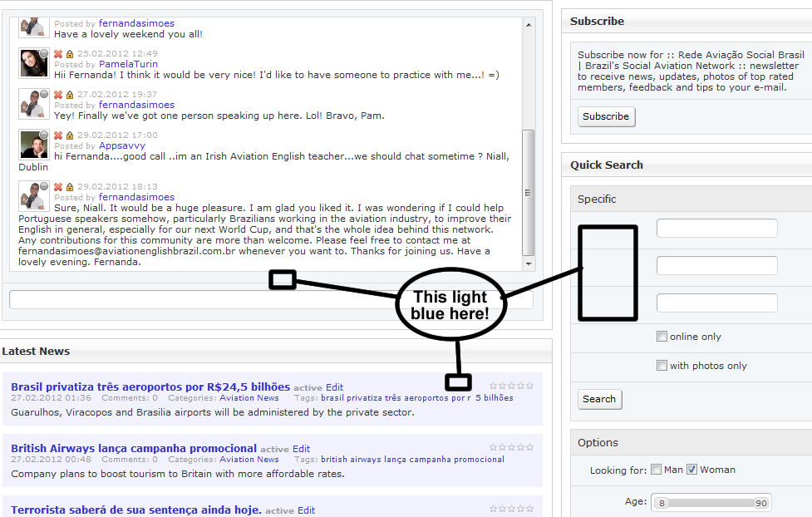Uncheck the Woman checkbox
Viewport: 812px width, 517px height.
pyautogui.click(x=691, y=470)
